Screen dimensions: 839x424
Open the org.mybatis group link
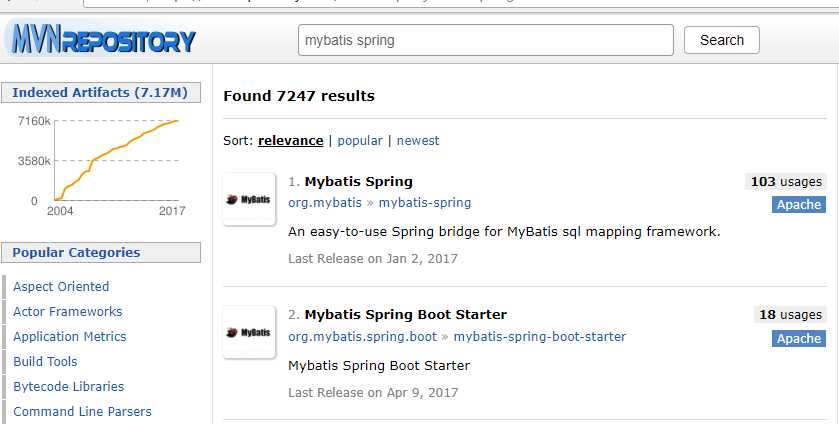point(325,203)
